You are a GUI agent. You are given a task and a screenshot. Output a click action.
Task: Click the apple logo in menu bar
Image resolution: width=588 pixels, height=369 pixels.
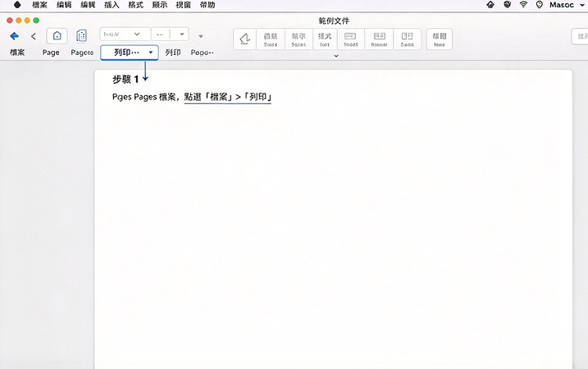coord(17,5)
